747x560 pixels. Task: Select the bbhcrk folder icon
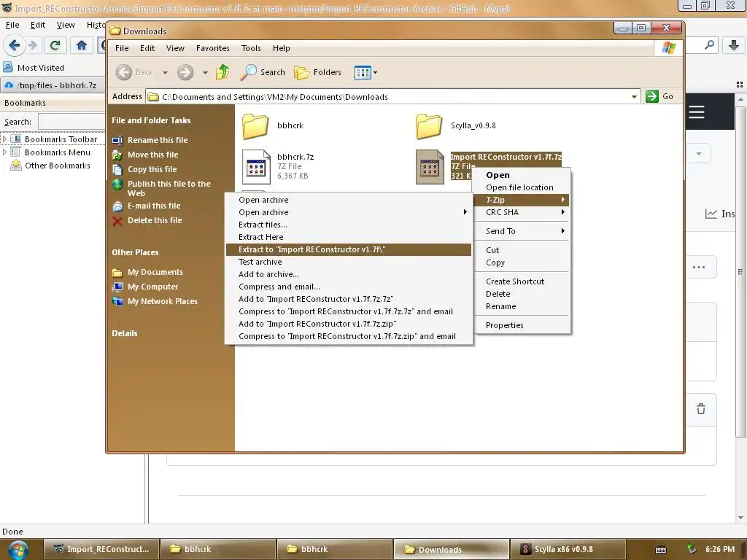(x=255, y=125)
